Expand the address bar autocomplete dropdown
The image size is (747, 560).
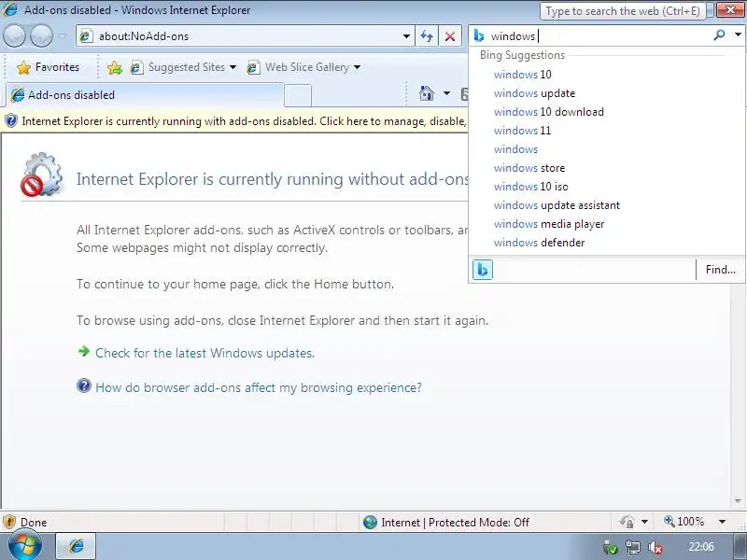click(406, 36)
